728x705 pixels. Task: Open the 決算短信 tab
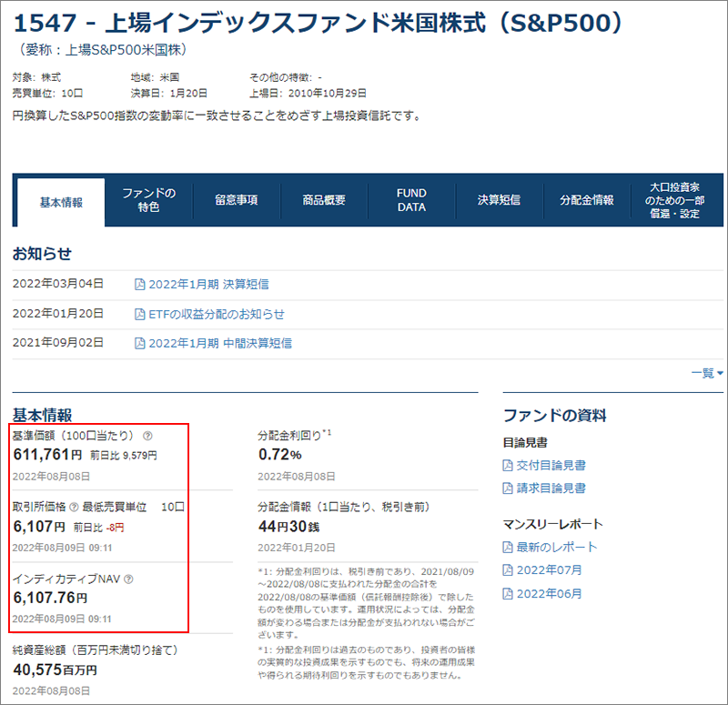(499, 200)
